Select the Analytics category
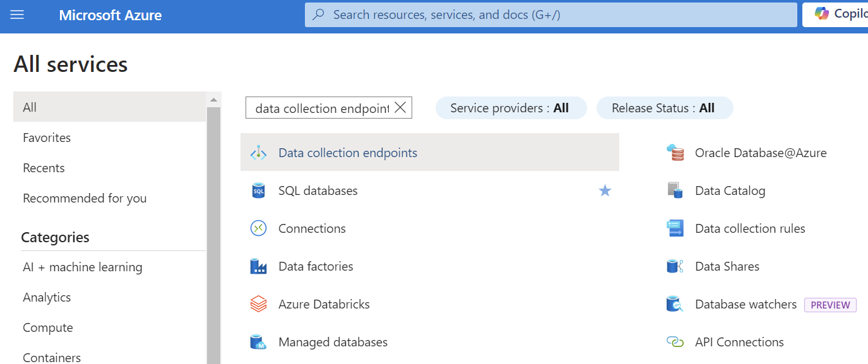The height and width of the screenshot is (364, 868). pyautogui.click(x=47, y=297)
